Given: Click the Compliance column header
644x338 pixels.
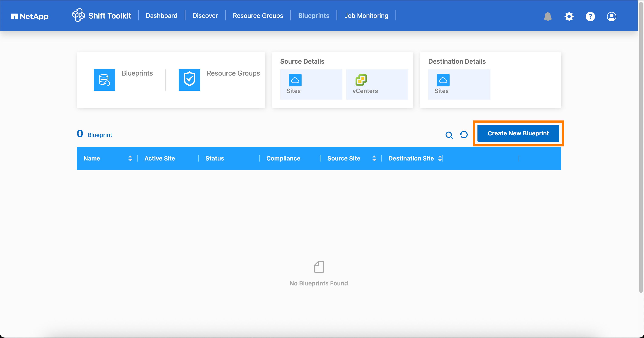Looking at the screenshot, I should (283, 158).
